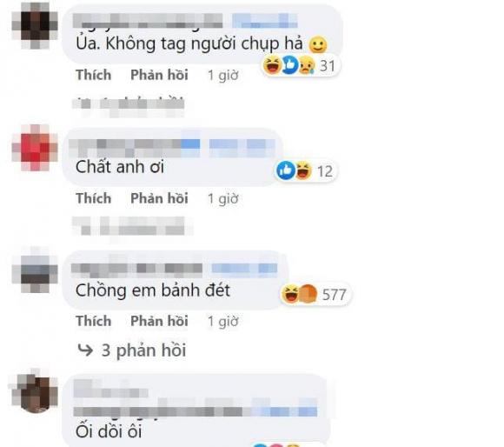Open blurred author name above 'Chất anh ơi'
This screenshot has width=504, height=447.
point(134,148)
